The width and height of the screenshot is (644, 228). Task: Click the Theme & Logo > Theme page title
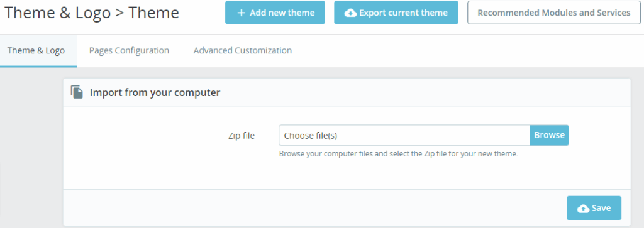click(92, 13)
